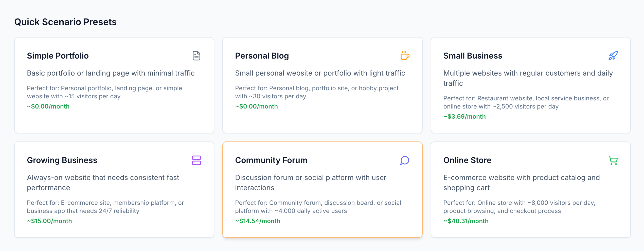The image size is (644, 251).
Task: Click the shopping cart icon on Online Store
Action: [613, 160]
